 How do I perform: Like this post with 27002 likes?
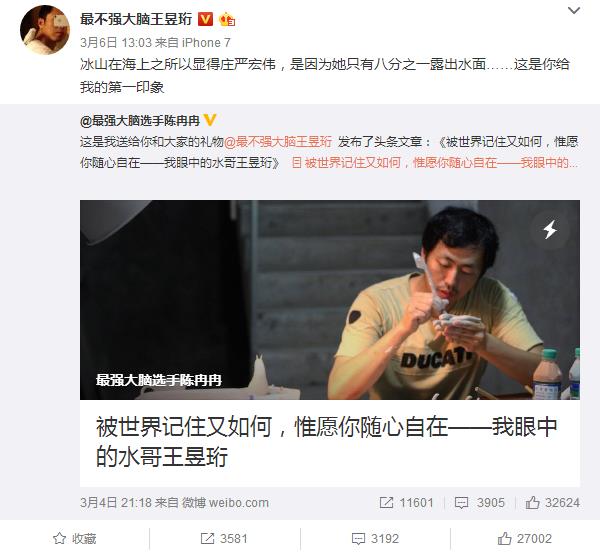(525, 539)
